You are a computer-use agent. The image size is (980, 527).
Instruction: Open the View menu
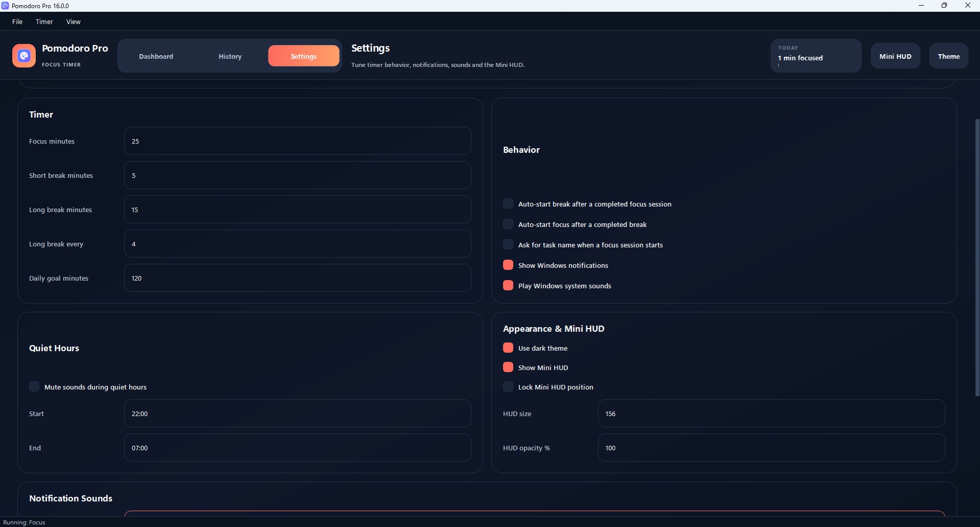[x=74, y=21]
